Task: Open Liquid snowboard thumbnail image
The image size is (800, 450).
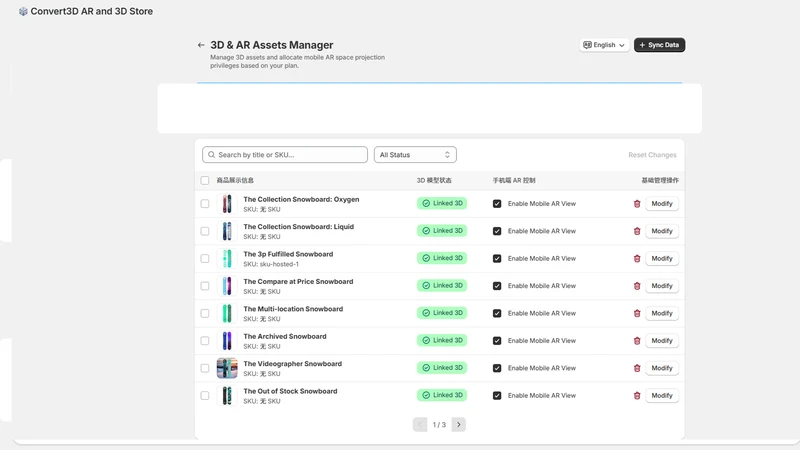Action: pos(227,231)
